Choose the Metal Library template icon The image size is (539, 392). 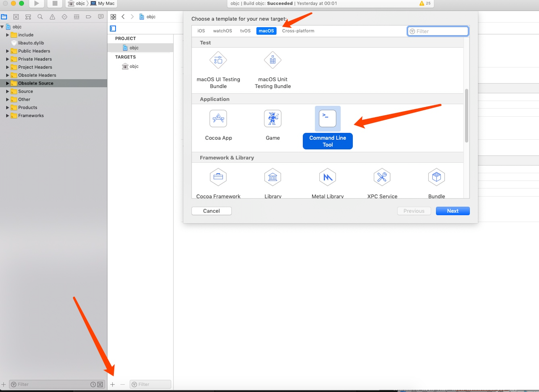328,177
